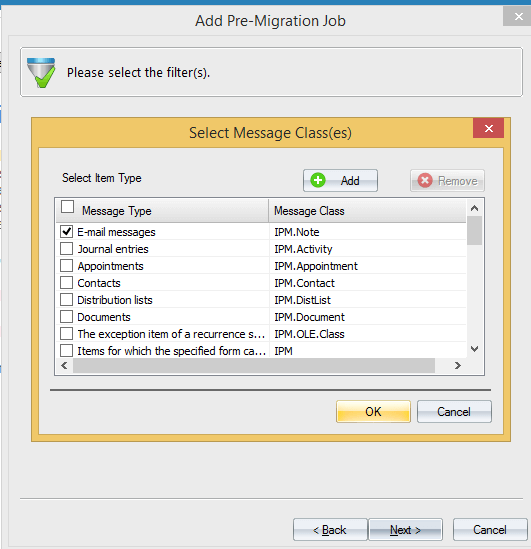The width and height of the screenshot is (531, 549).
Task: Enable the Appointments checkbox
Action: pos(67,265)
